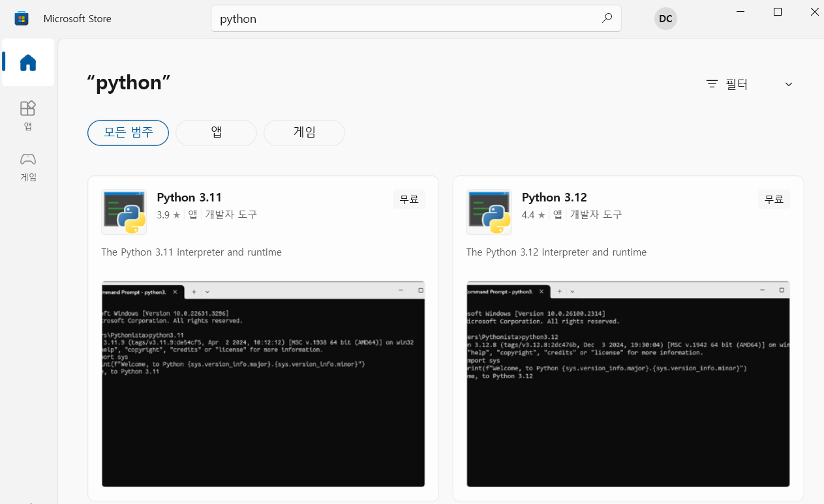The height and width of the screenshot is (504, 824).
Task: Open the Python 3.12 title link
Action: coord(555,198)
